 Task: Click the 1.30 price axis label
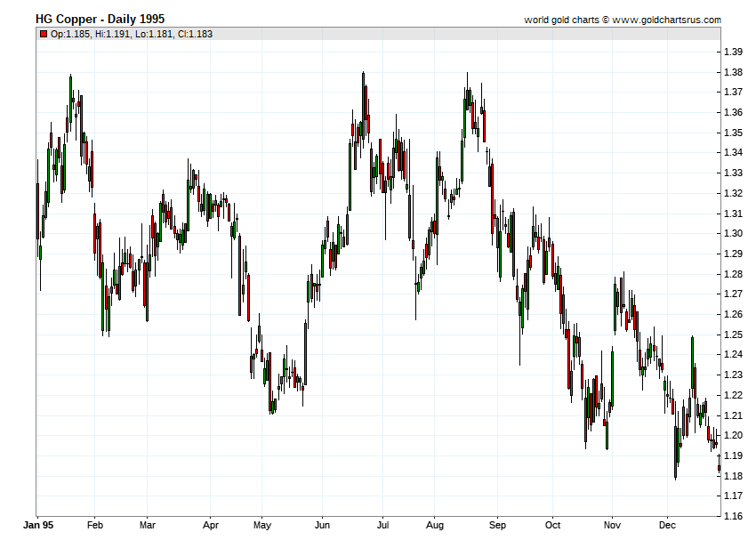coord(734,233)
